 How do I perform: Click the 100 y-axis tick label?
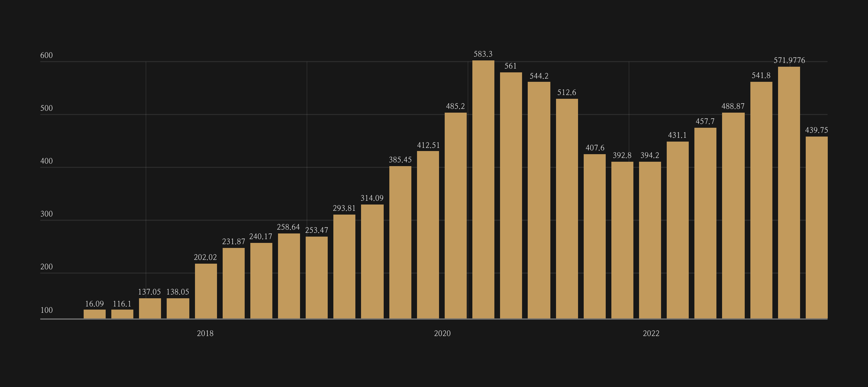[x=47, y=310]
